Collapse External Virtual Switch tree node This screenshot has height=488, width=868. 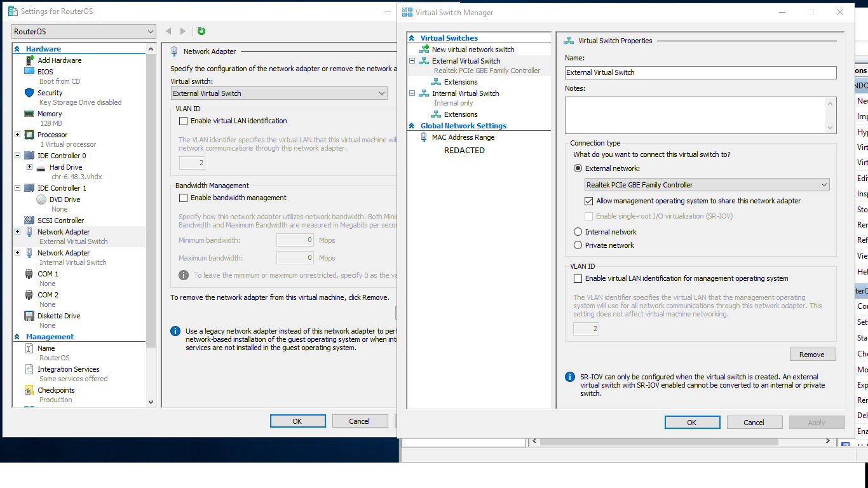[412, 61]
